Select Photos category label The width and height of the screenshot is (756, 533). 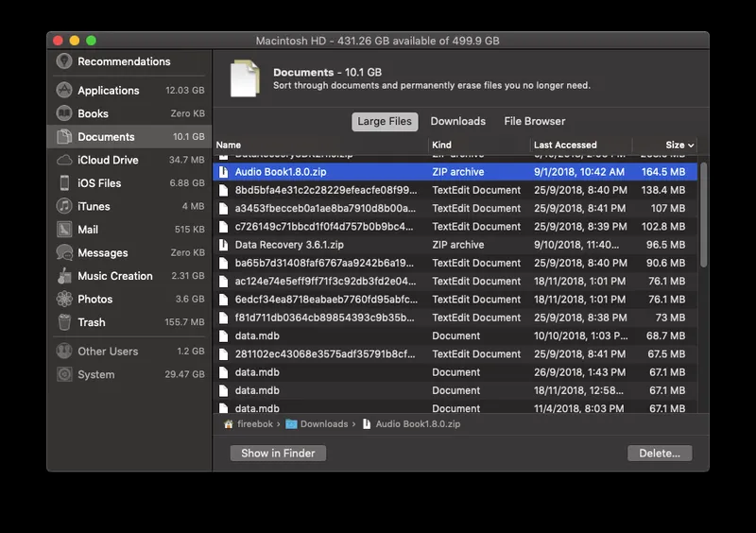[95, 299]
